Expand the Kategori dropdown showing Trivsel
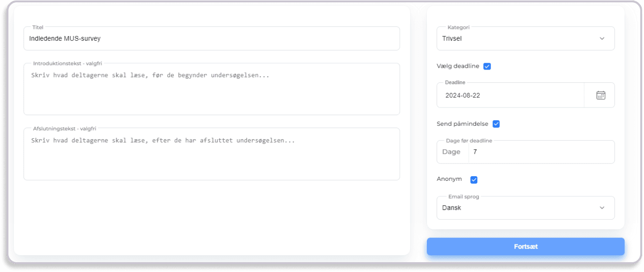 coord(515,38)
